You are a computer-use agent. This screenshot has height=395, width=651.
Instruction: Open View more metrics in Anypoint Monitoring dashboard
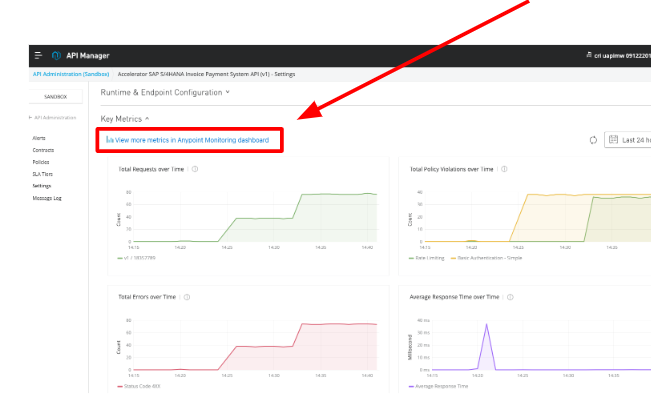[192, 140]
